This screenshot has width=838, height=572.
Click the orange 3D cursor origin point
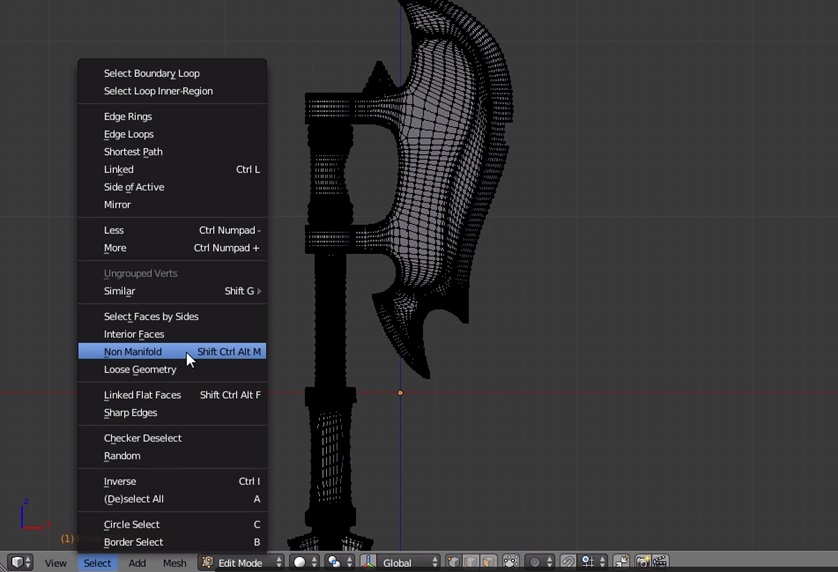pos(400,393)
